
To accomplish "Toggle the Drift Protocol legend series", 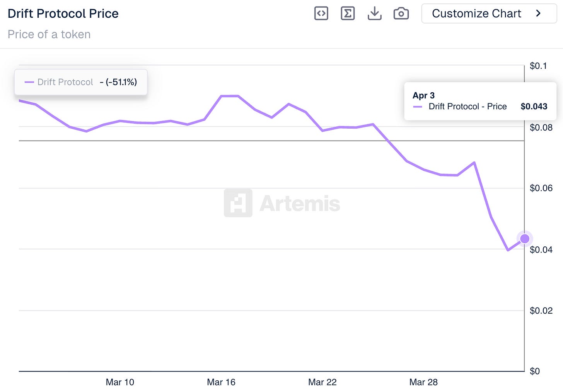I will click(x=65, y=82).
